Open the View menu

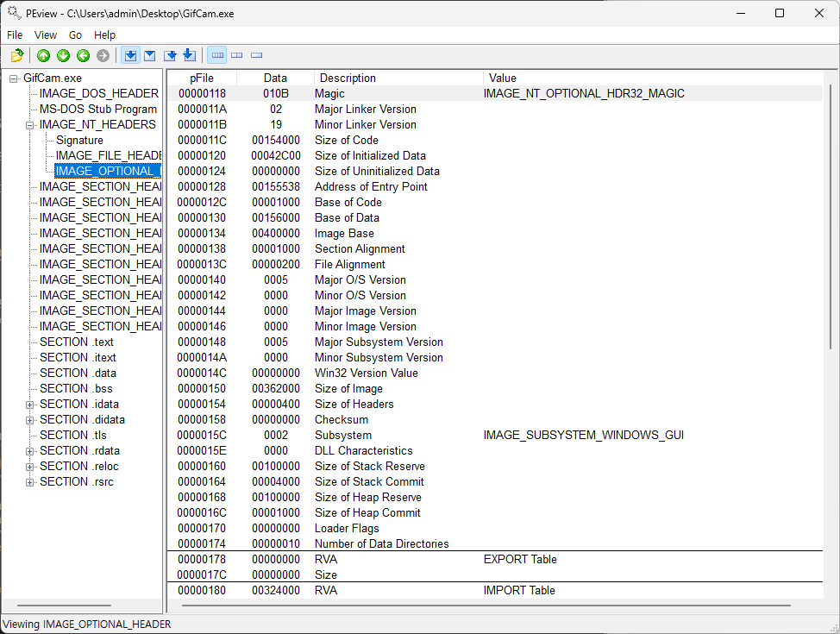point(46,35)
